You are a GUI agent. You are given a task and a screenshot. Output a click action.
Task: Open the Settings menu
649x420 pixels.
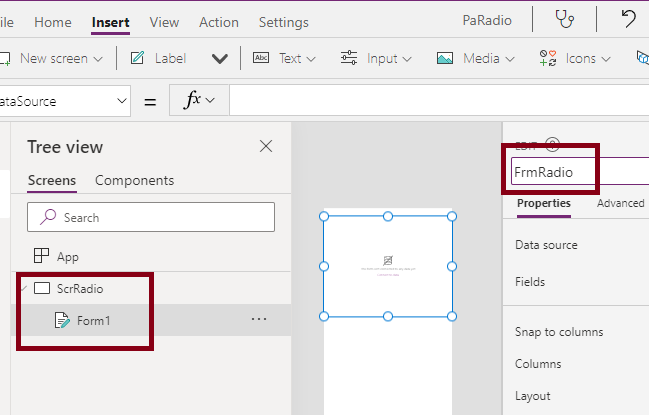(x=283, y=22)
